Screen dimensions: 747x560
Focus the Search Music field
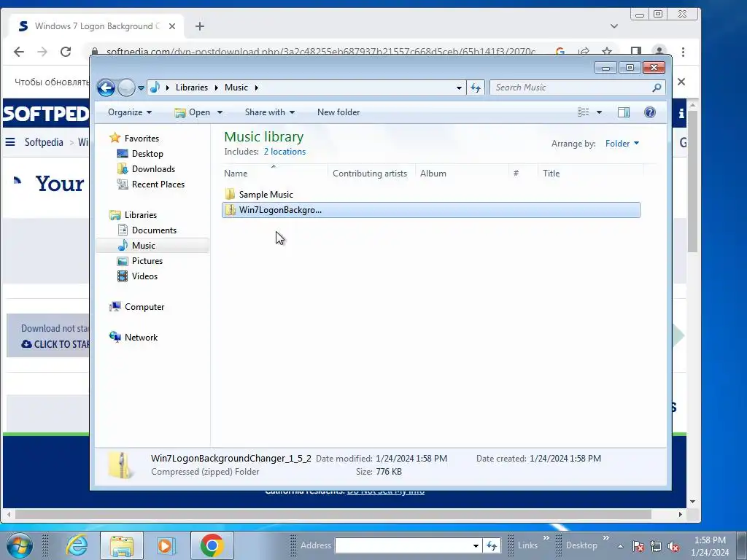[x=572, y=87]
